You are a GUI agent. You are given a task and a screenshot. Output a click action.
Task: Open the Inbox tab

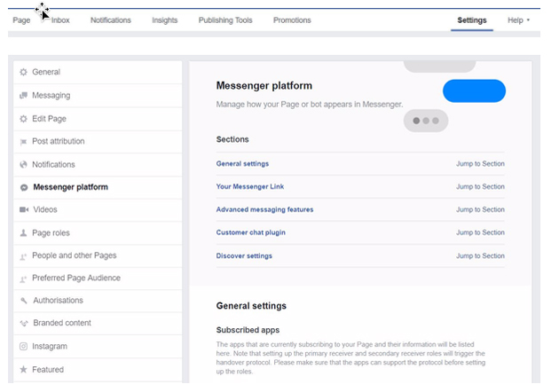pos(60,20)
